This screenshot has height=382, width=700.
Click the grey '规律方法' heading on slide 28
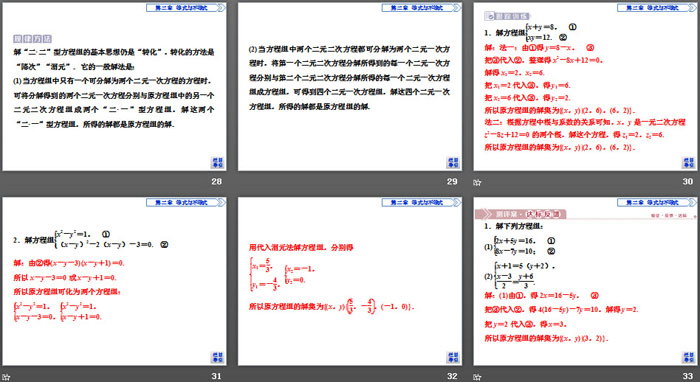[32, 39]
